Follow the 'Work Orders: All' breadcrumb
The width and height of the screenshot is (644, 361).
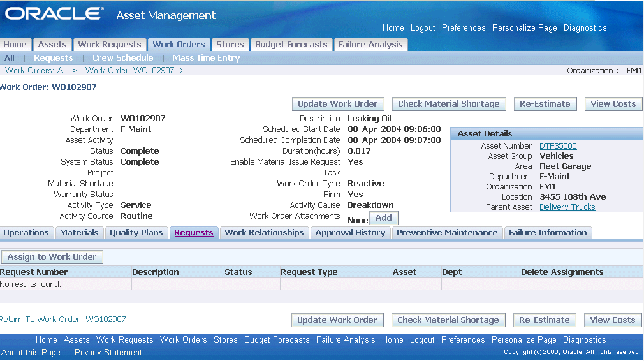pos(36,70)
